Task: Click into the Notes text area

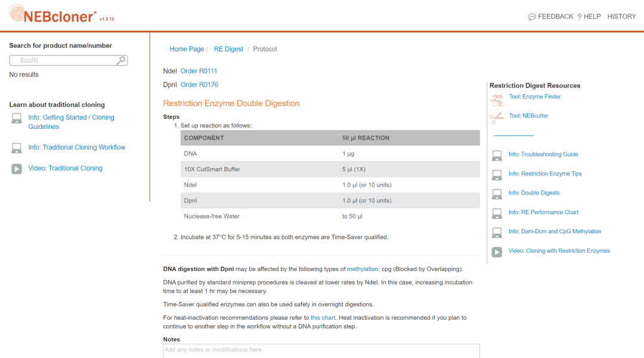Action: 321,351
